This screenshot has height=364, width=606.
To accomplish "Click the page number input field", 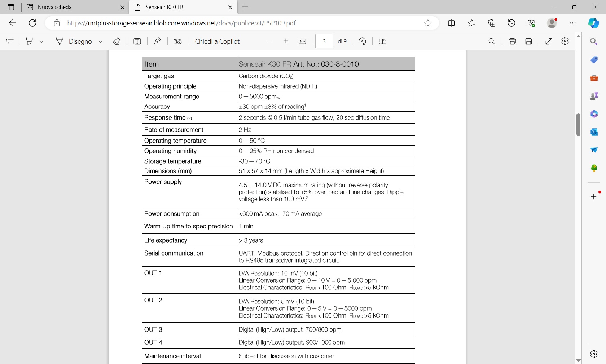I will [324, 41].
